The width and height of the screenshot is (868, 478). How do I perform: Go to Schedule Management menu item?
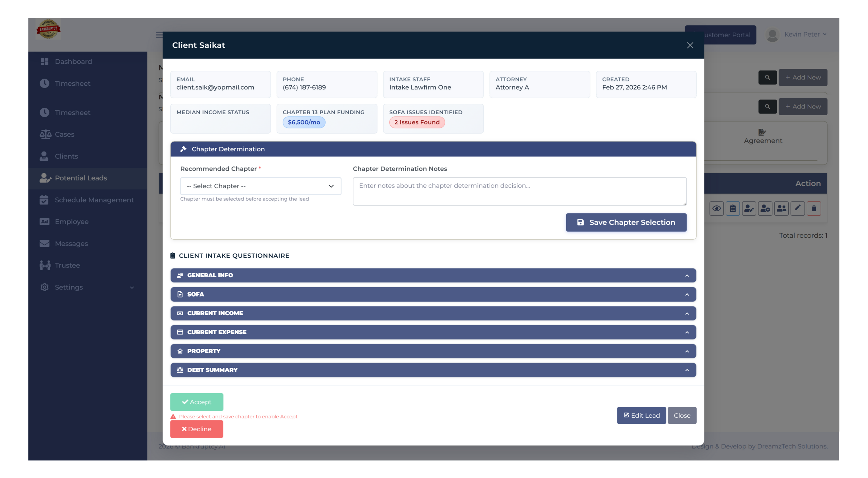[94, 200]
